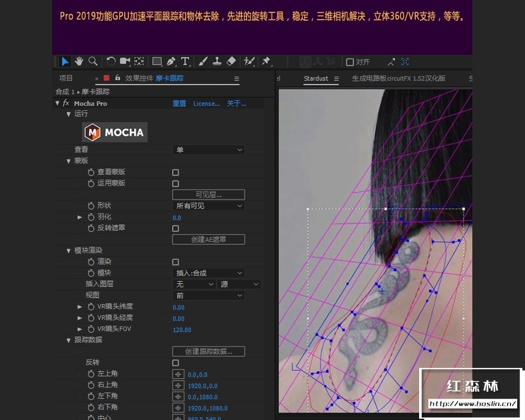Click the crosshair point picker for 左下角
The image size is (525, 420).
[178, 397]
